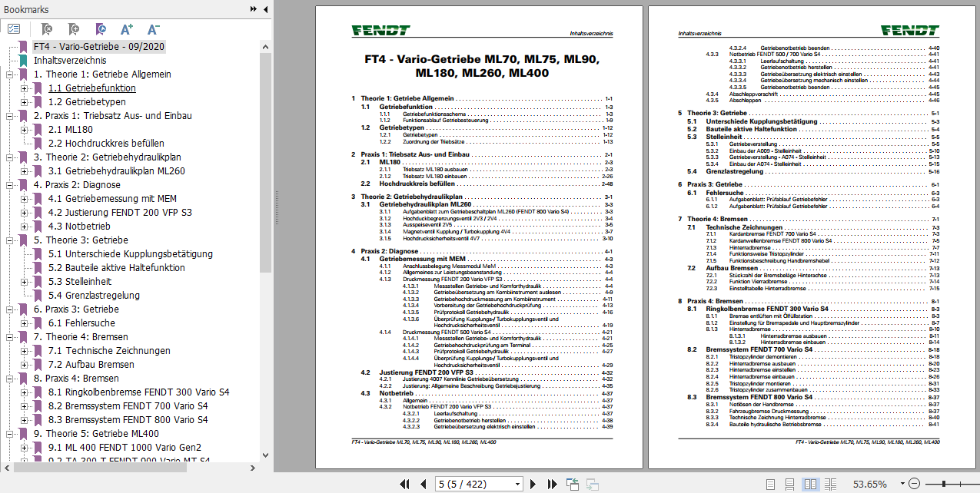
Task: Click the bookmark icon beside 5.3 Stelleinheit
Action: [38, 281]
